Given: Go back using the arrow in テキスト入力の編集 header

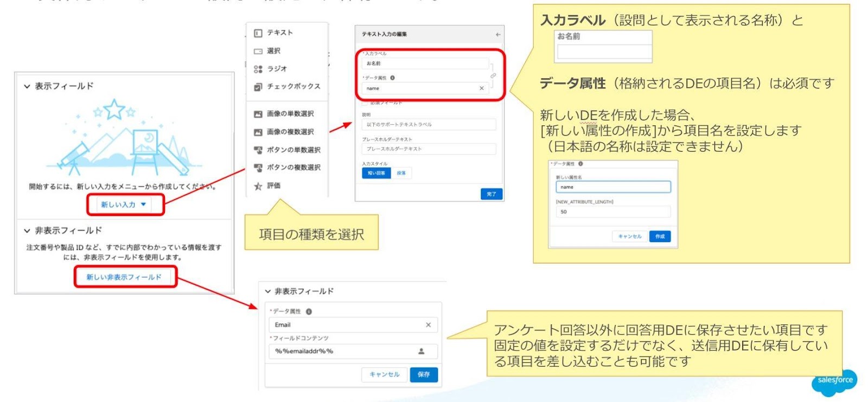Looking at the screenshot, I should click(x=498, y=34).
